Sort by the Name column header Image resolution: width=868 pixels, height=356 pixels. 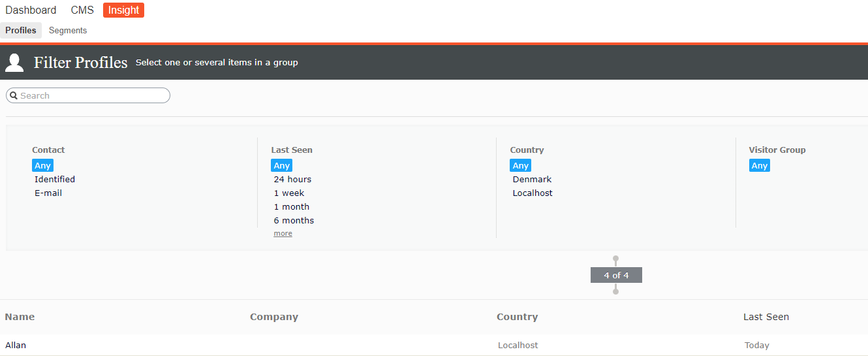[x=20, y=317]
